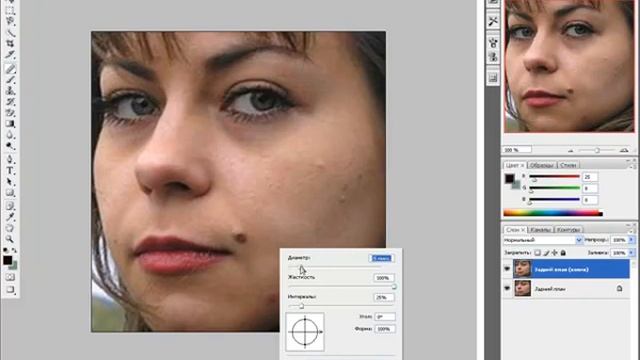Click the brush angle (Угол) field

click(x=385, y=316)
